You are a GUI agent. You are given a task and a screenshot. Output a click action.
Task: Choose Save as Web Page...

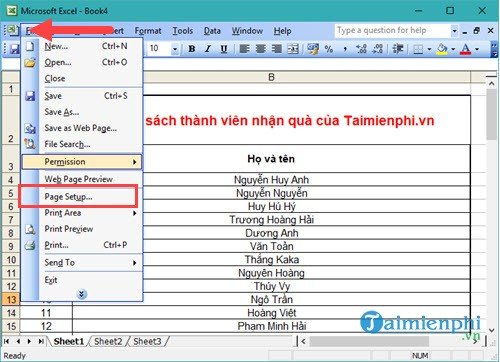click(x=82, y=128)
